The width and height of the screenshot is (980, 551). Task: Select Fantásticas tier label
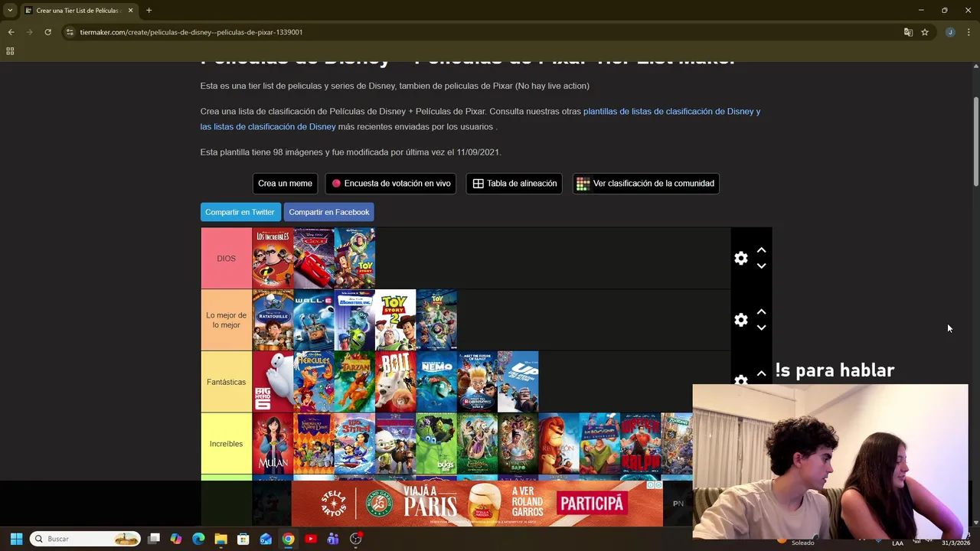tap(227, 382)
